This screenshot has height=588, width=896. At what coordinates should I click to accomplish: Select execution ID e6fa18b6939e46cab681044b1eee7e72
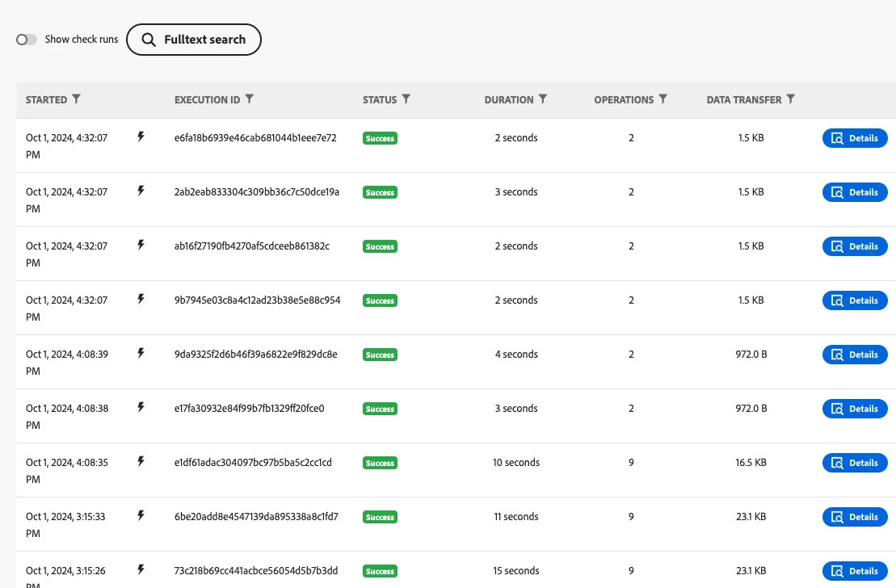(x=255, y=138)
